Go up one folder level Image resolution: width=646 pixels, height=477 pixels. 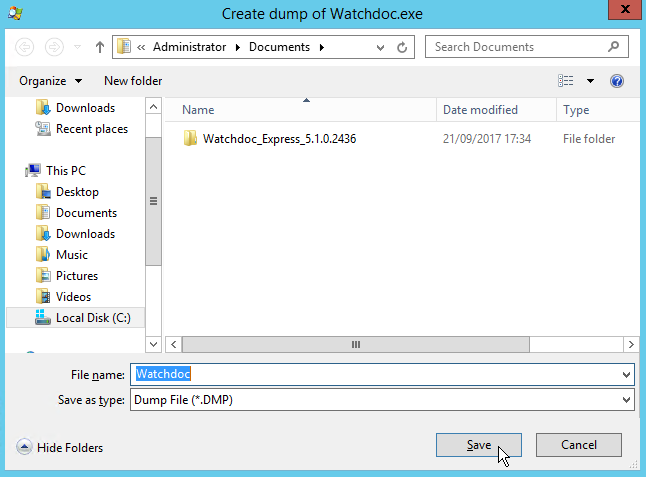pos(100,47)
